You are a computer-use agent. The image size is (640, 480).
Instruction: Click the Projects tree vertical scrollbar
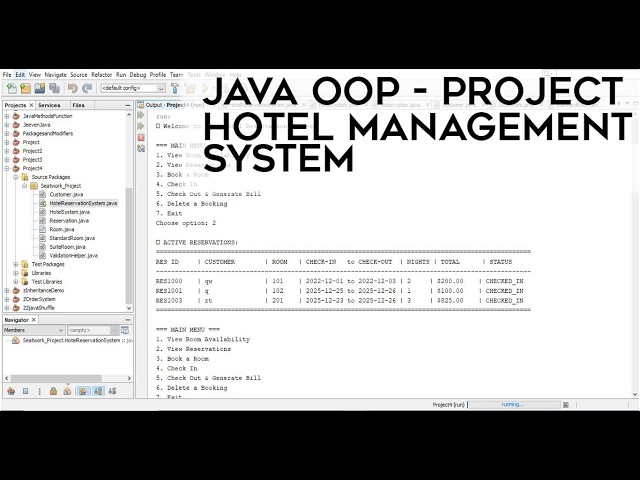[129, 245]
